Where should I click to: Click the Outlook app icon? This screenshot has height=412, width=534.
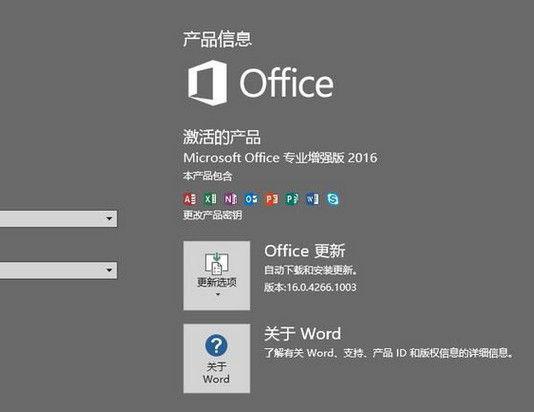251,199
